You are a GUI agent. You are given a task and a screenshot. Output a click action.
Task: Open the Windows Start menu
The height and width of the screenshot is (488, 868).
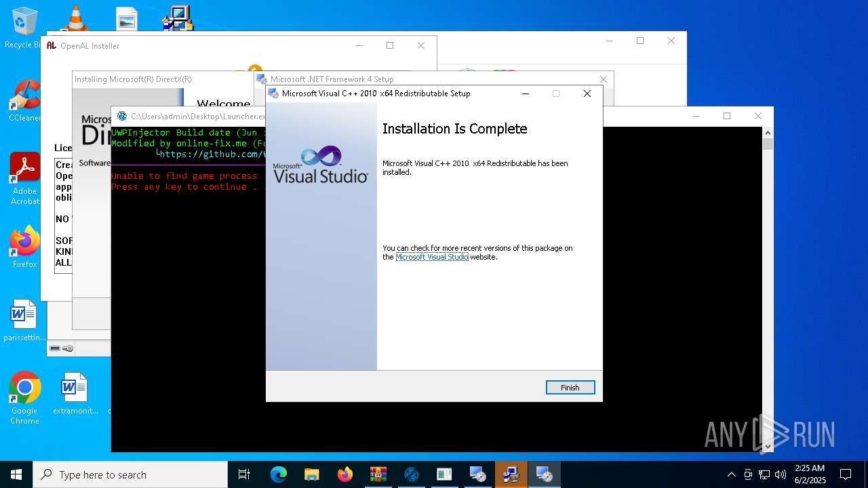pyautogui.click(x=16, y=474)
